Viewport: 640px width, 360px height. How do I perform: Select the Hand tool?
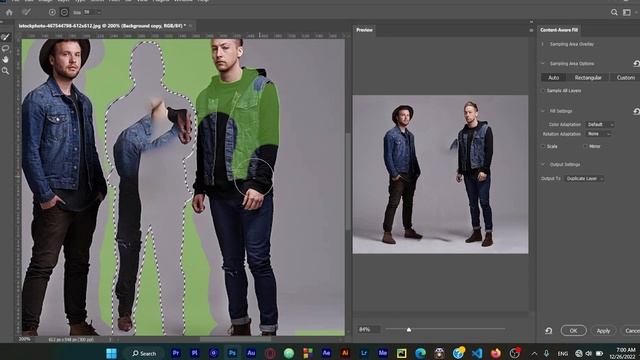point(5,60)
